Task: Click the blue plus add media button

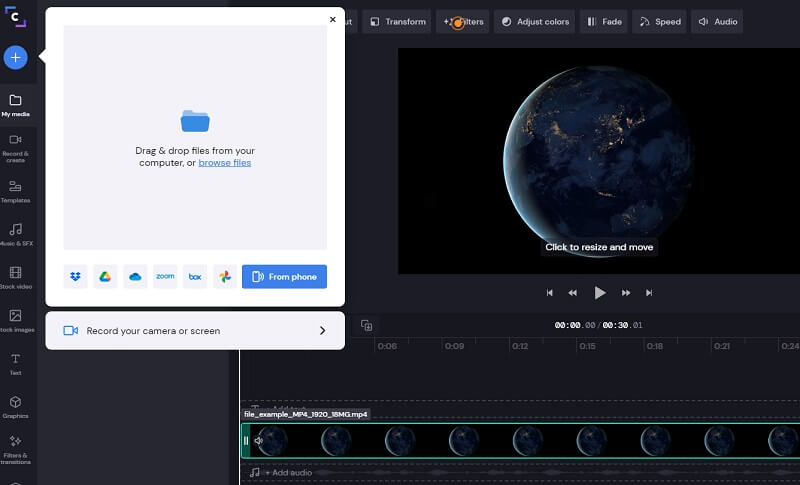Action: pos(16,58)
